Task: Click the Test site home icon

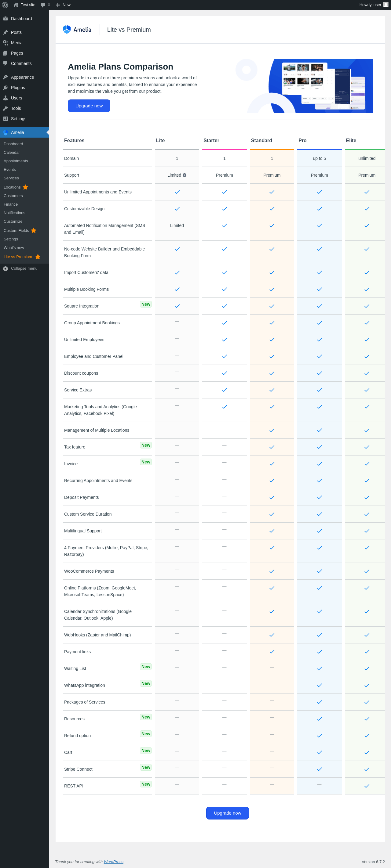Action: coord(16,5)
